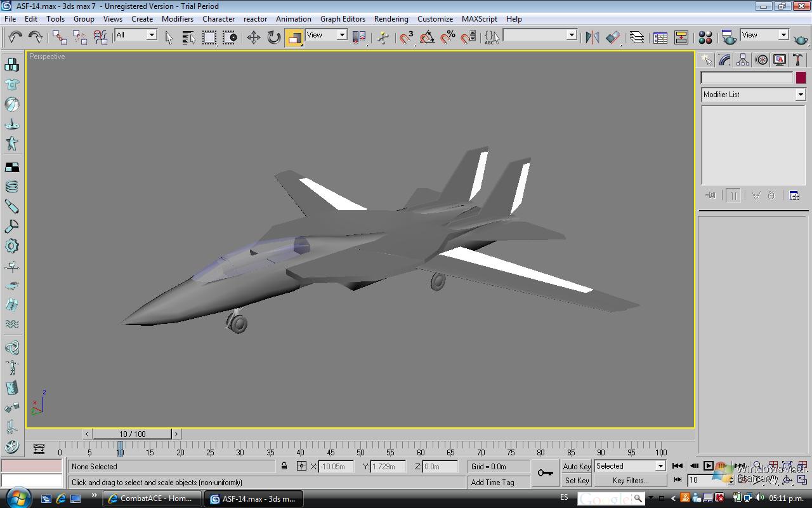Image resolution: width=812 pixels, height=508 pixels.
Task: Click the Create panel arrow tab icon
Action: 707,60
